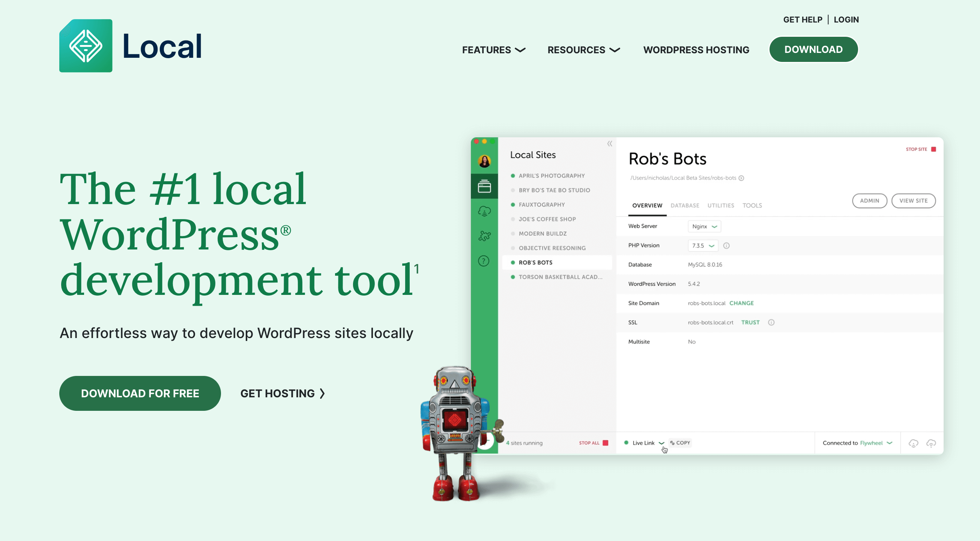Viewport: 980px width, 541px height.
Task: Select Fauxtography site
Action: click(x=557, y=205)
